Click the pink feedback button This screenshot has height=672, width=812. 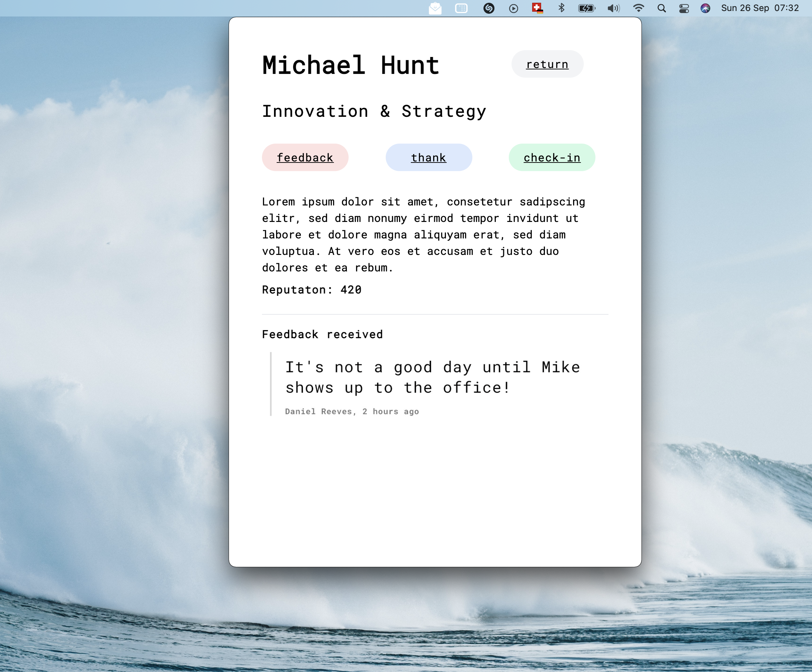tap(305, 157)
